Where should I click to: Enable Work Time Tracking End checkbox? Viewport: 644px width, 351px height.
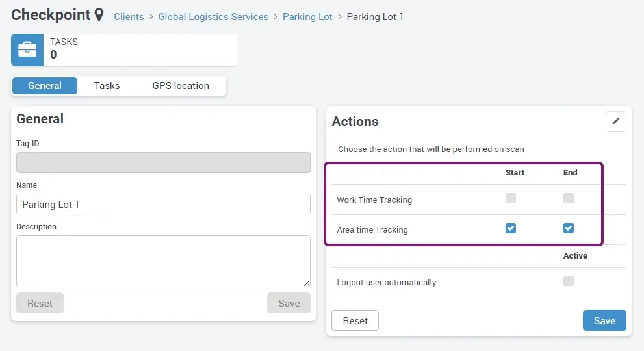(x=569, y=199)
